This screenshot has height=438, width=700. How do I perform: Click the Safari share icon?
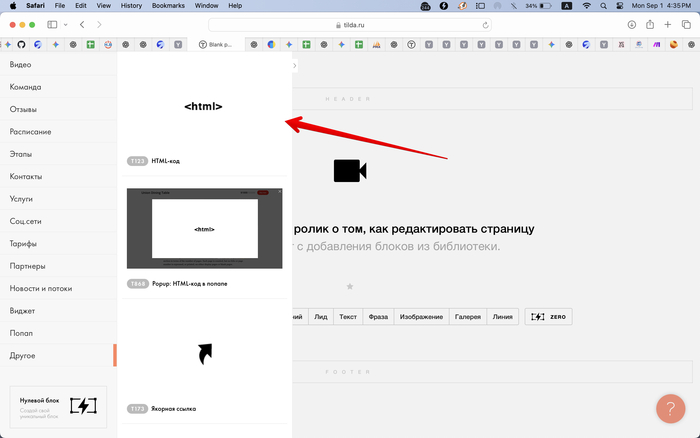coord(650,24)
